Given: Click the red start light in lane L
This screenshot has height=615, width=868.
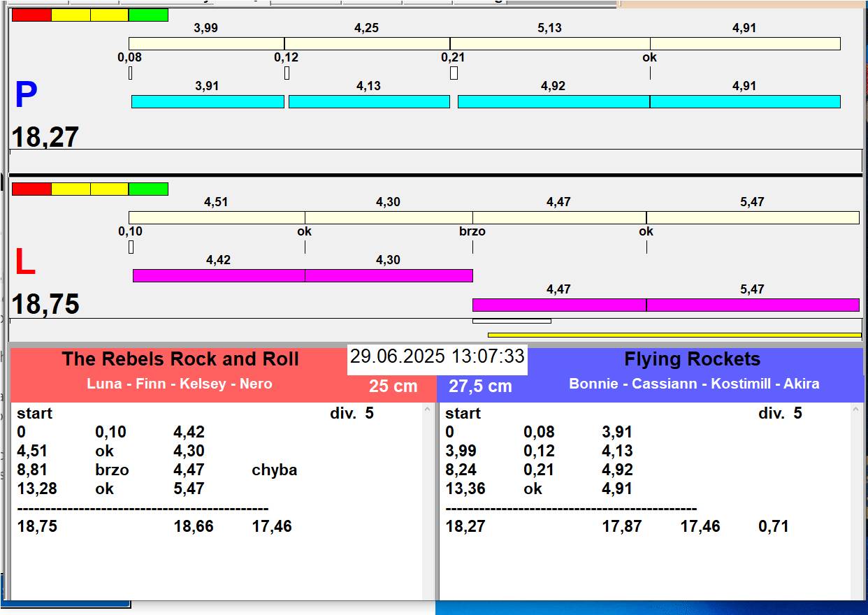Looking at the screenshot, I should coord(31,189).
